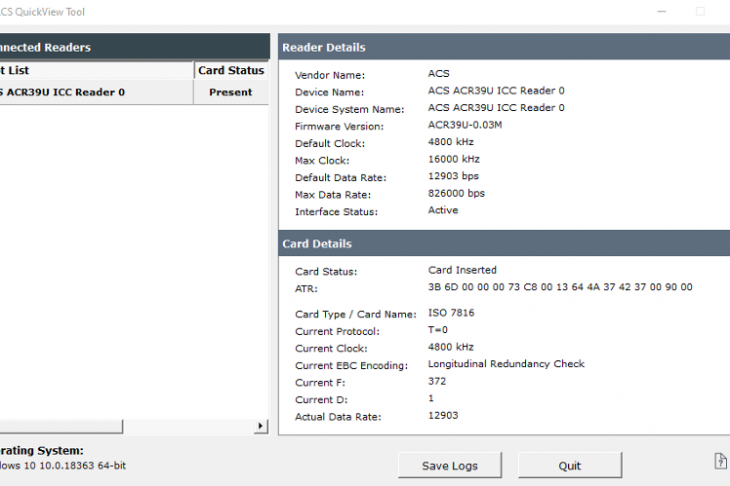Click the horizontal scrollbar right arrow

(x=261, y=426)
